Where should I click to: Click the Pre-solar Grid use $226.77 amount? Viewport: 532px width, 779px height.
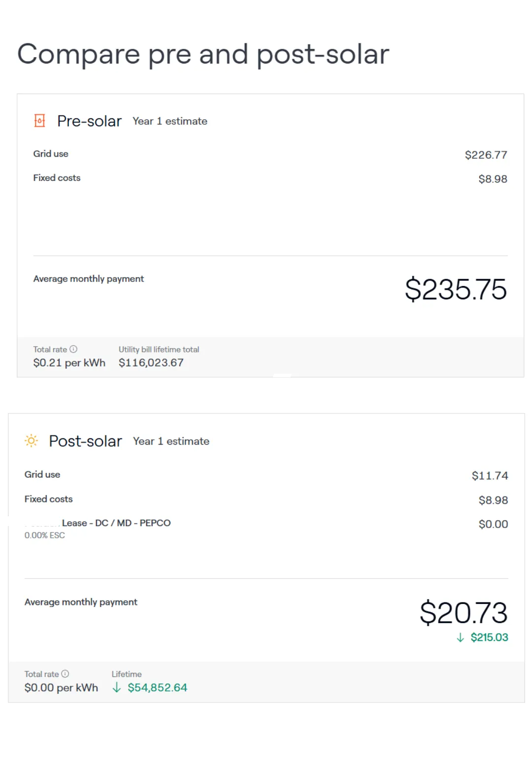click(x=486, y=155)
